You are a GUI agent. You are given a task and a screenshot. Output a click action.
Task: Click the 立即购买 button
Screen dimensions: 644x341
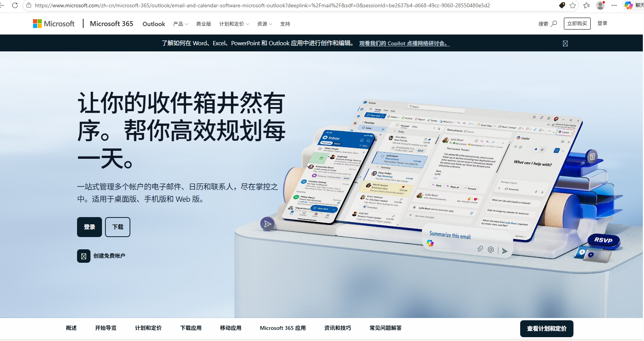[577, 23]
